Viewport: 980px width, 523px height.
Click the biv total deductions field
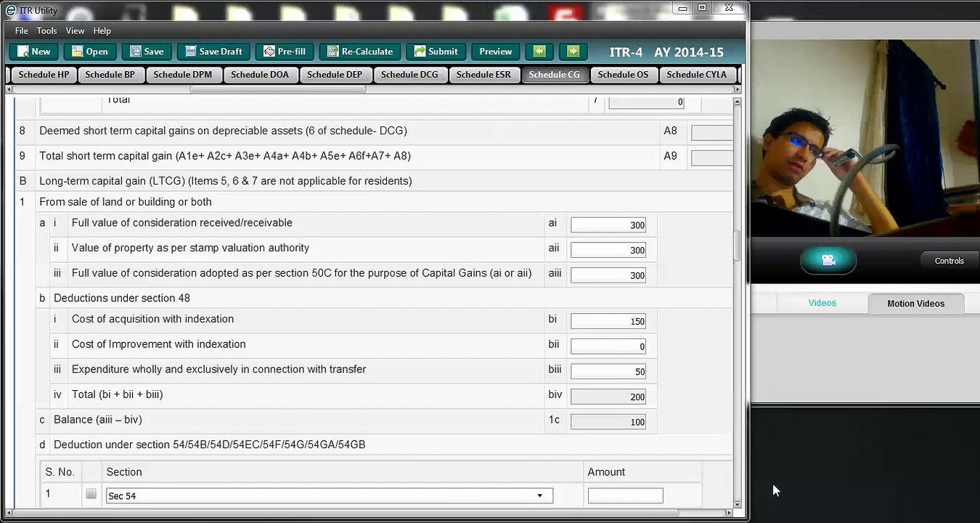pos(608,397)
